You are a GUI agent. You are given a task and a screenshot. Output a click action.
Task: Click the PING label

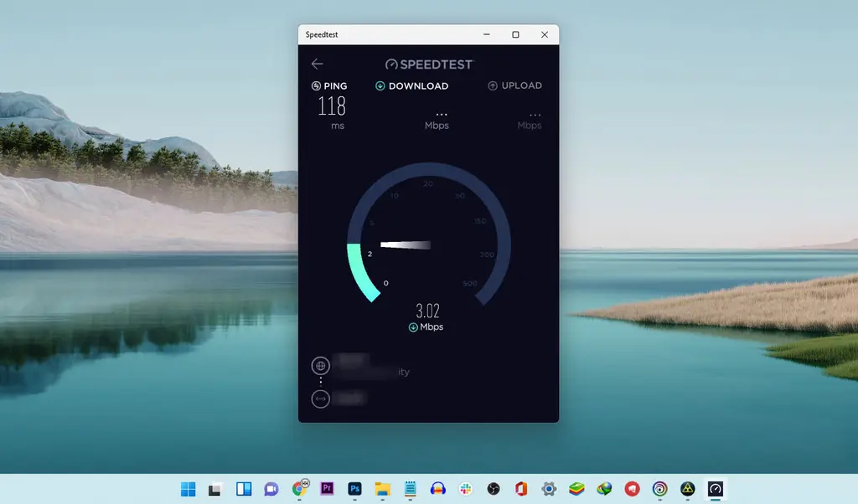point(335,86)
